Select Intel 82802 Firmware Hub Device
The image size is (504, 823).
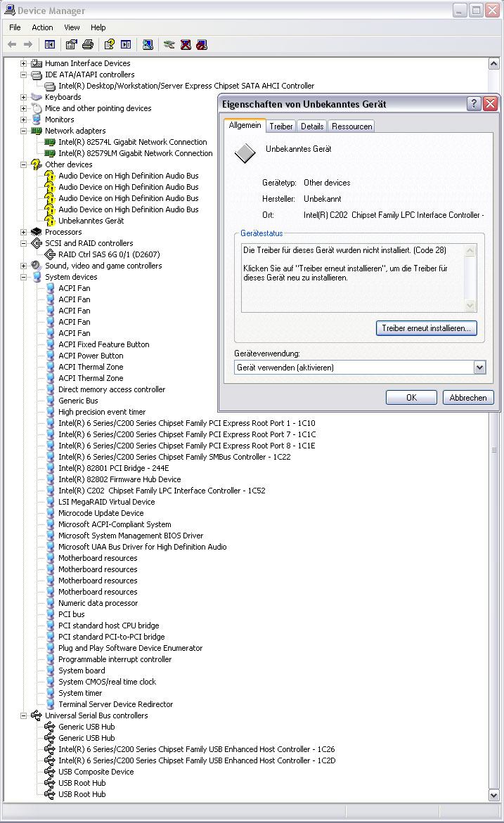pos(119,479)
